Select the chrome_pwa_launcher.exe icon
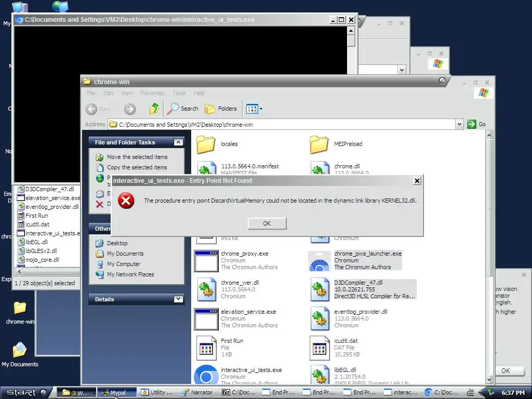 click(320, 261)
